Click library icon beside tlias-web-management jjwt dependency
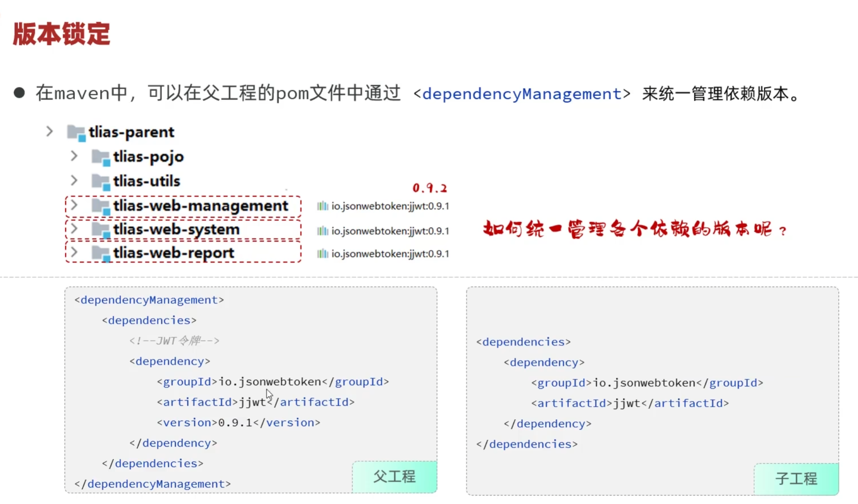The height and width of the screenshot is (504, 858). click(322, 206)
